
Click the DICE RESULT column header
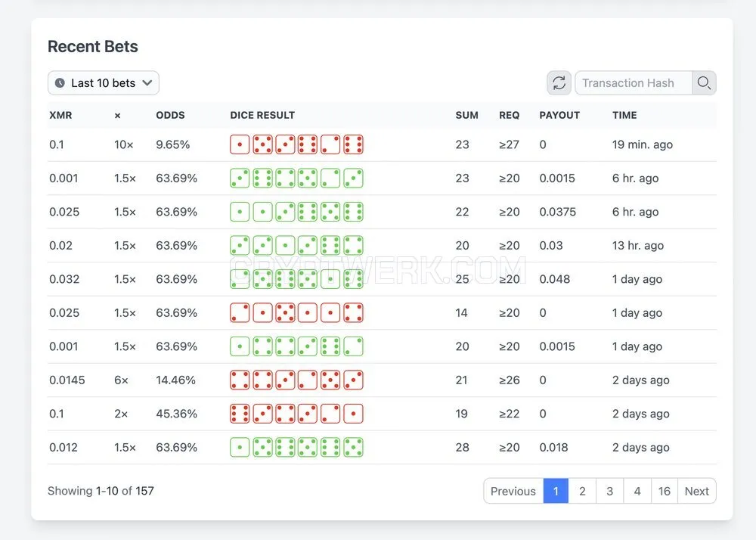pos(262,115)
